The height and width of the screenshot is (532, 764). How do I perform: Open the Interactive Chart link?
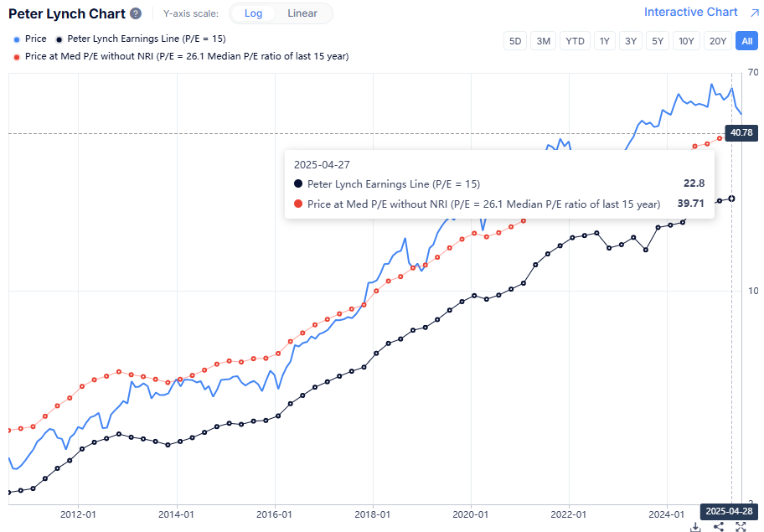(x=692, y=12)
